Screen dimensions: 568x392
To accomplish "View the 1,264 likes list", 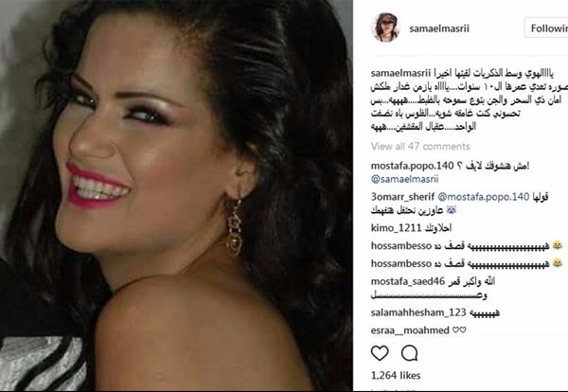I will pos(396,375).
